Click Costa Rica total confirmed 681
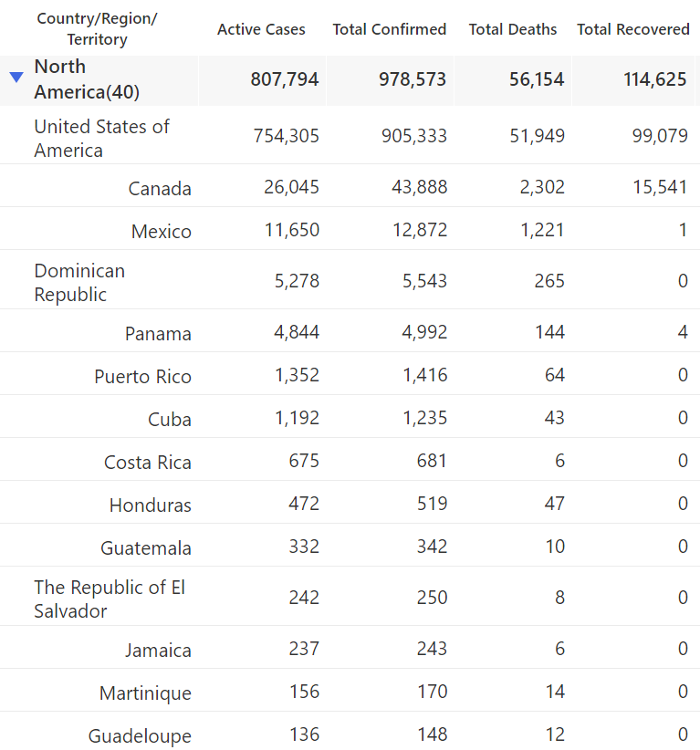The width and height of the screenshot is (700, 750). point(432,461)
